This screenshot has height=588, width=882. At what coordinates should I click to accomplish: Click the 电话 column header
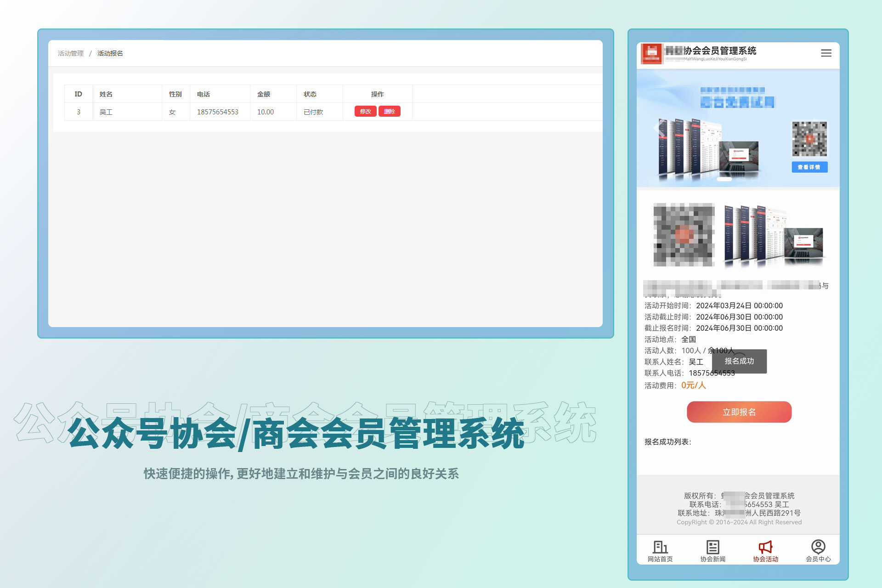pos(220,94)
